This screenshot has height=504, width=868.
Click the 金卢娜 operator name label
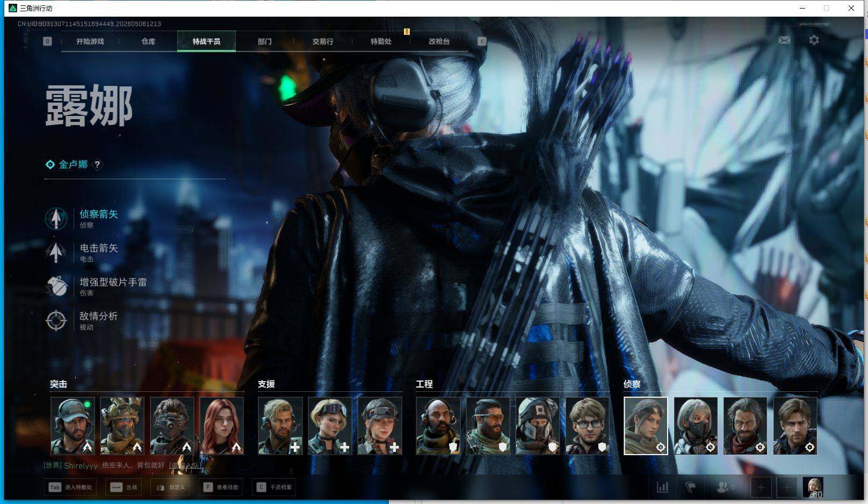pyautogui.click(x=73, y=164)
